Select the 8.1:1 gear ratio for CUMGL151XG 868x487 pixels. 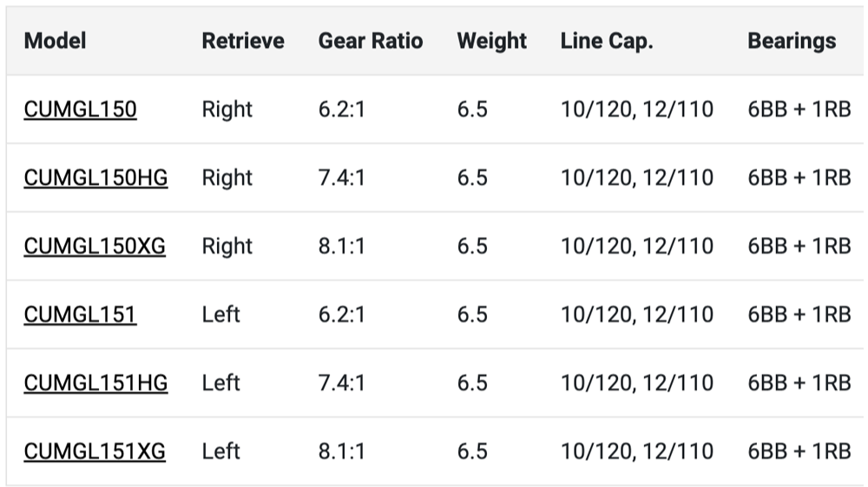(x=342, y=451)
